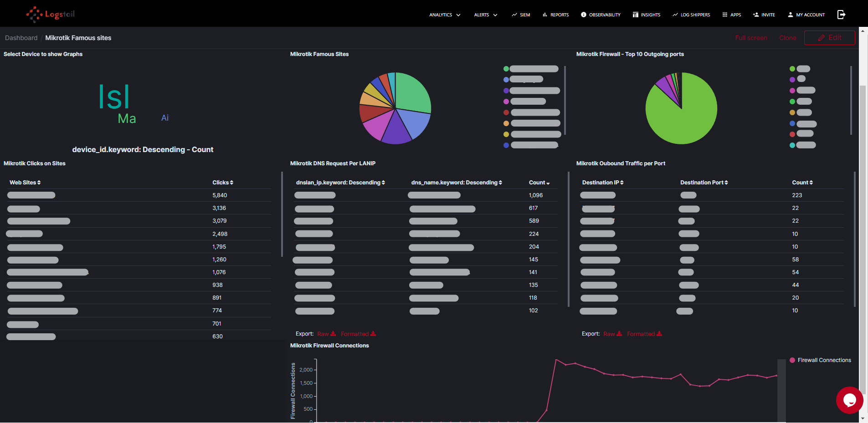The height and width of the screenshot is (423, 868).
Task: Open the Observability menu item
Action: [601, 15]
